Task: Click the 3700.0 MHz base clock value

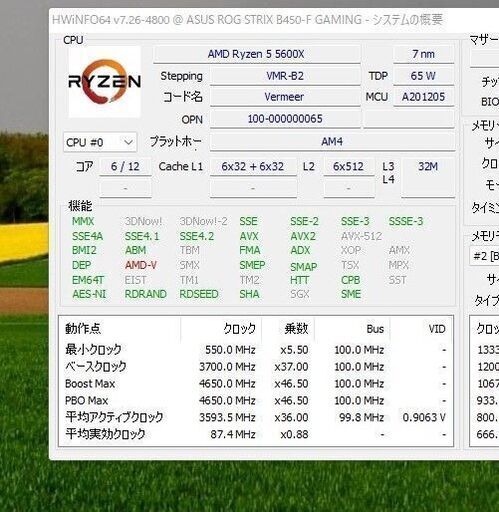Action: pyautogui.click(x=227, y=367)
